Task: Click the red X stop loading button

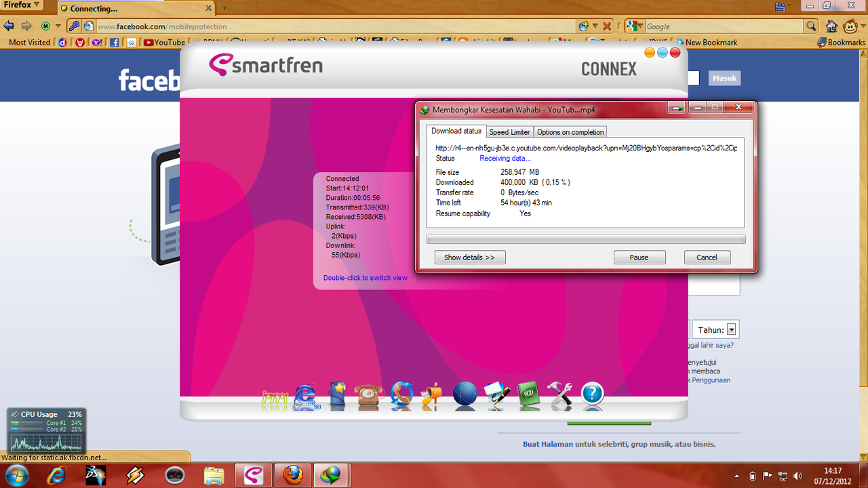Action: (607, 26)
